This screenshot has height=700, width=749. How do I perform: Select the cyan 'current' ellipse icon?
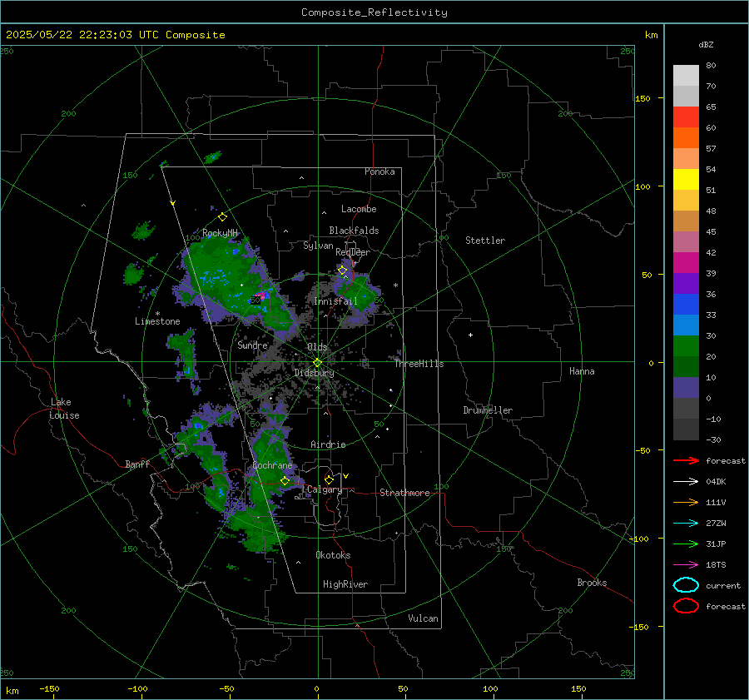tap(686, 585)
